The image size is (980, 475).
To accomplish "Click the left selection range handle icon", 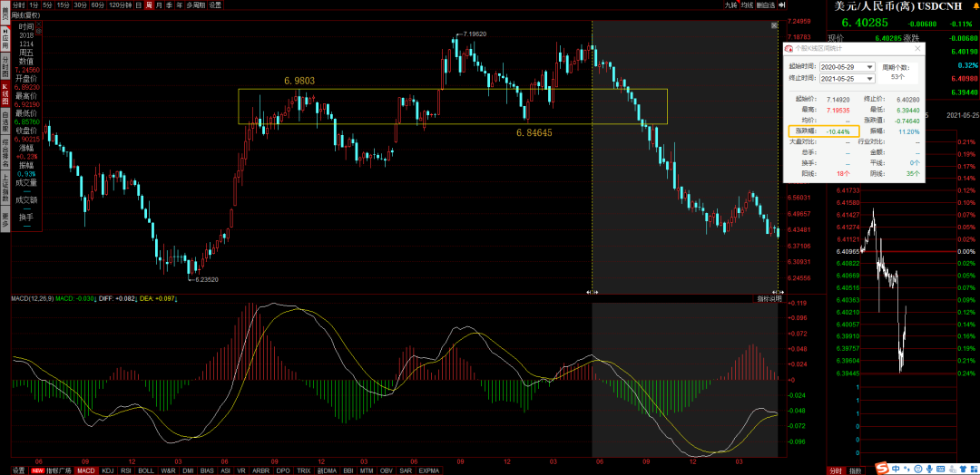I will (592, 292).
